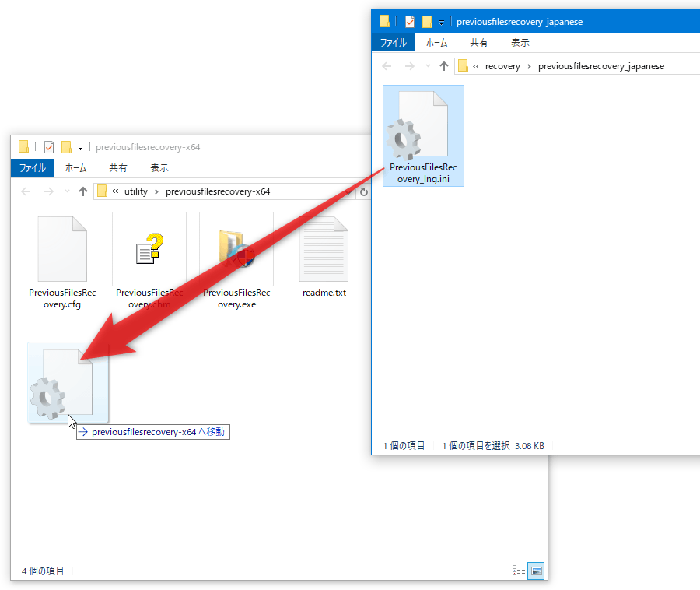The image size is (700, 590).
Task: Click 1 個の項目 status text in japanese window
Action: point(404,446)
